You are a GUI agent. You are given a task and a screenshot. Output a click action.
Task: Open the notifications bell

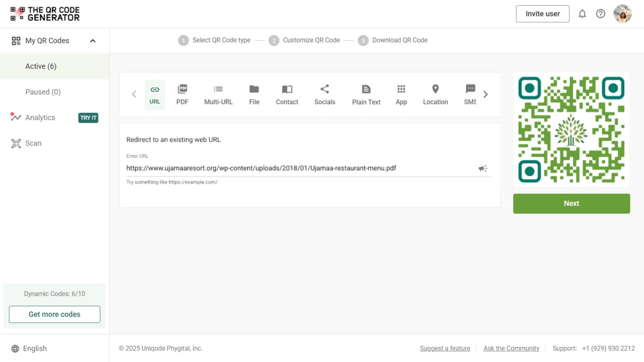582,14
